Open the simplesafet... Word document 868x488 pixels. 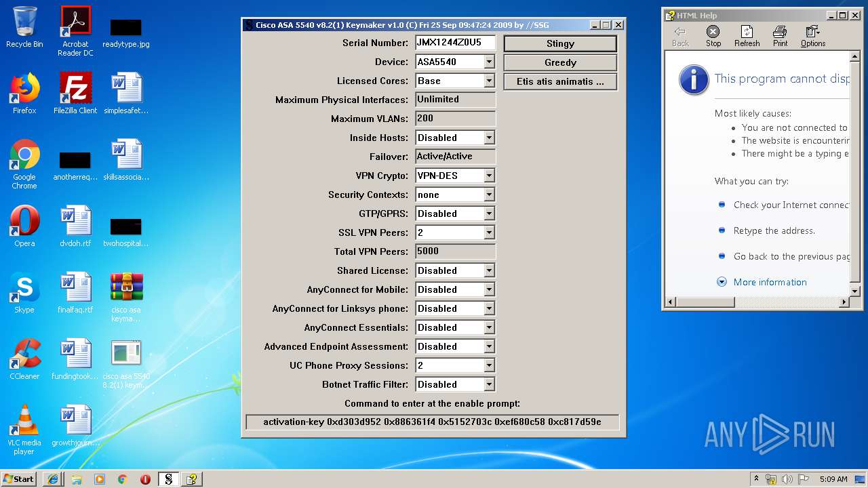click(x=126, y=94)
